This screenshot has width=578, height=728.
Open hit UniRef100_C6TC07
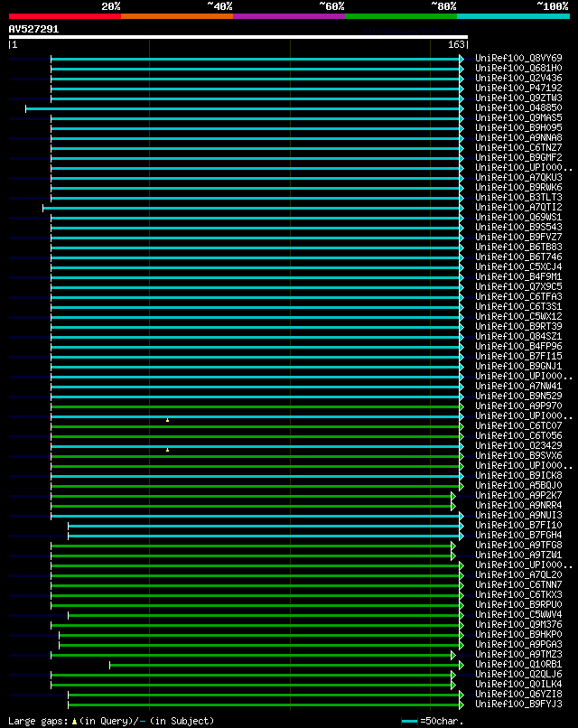518,425
